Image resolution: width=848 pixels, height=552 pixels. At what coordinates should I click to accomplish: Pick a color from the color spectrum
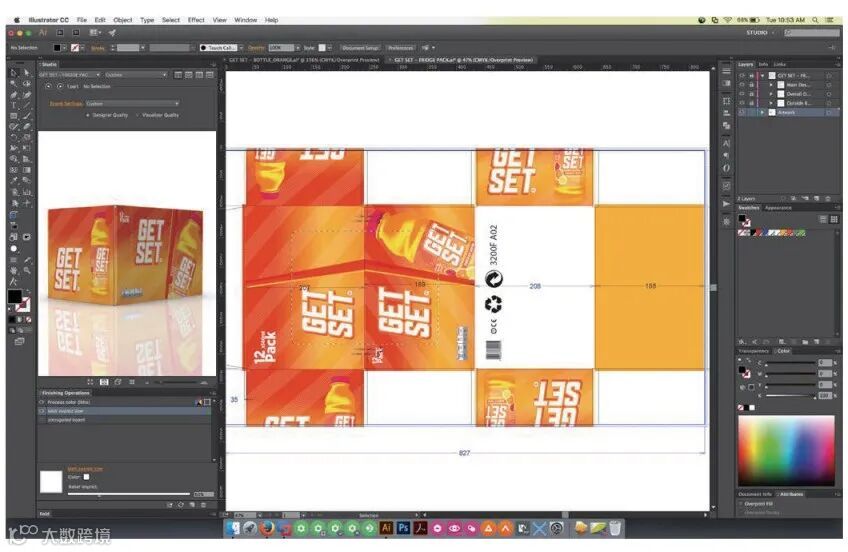pos(786,450)
